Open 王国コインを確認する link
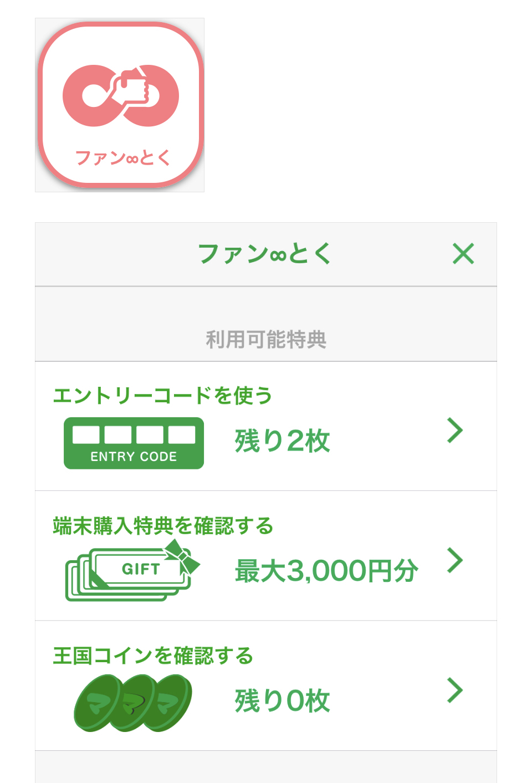Image resolution: width=532 pixels, height=783 pixels. click(x=153, y=656)
